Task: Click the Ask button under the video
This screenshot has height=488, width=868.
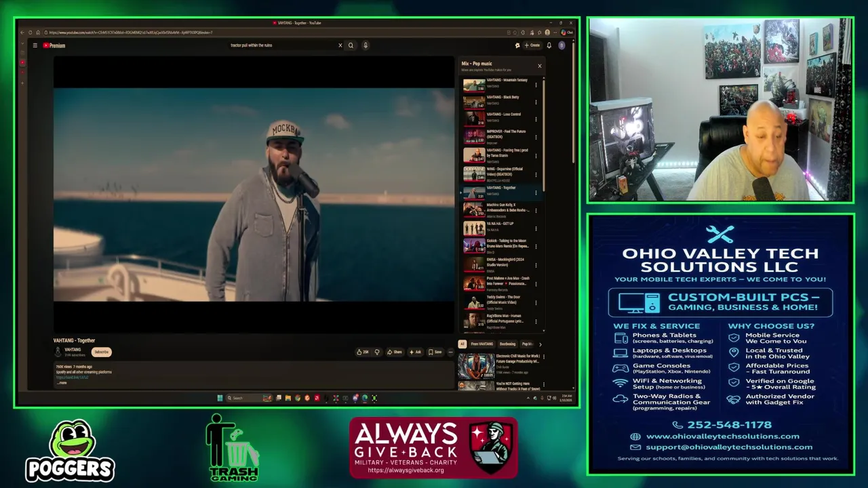Action: click(415, 352)
